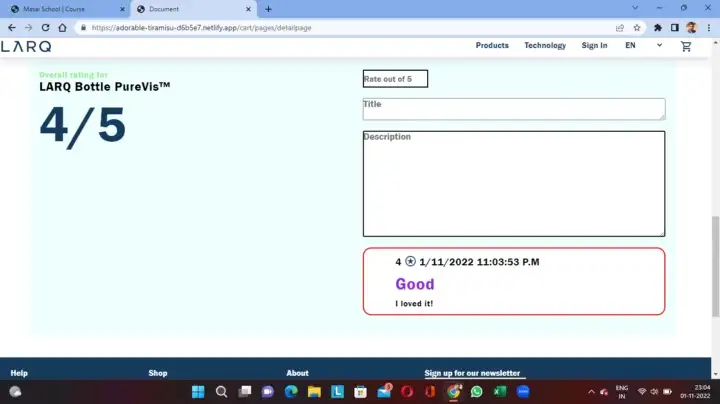Open Zoom app from taskbar
This screenshot has width=720, height=404.
click(x=523, y=392)
